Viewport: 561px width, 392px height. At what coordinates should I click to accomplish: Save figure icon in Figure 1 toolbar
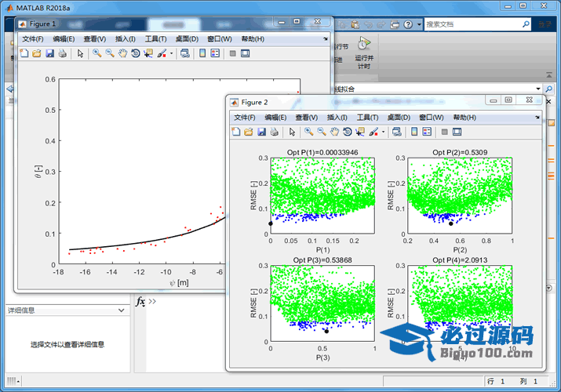pos(49,53)
